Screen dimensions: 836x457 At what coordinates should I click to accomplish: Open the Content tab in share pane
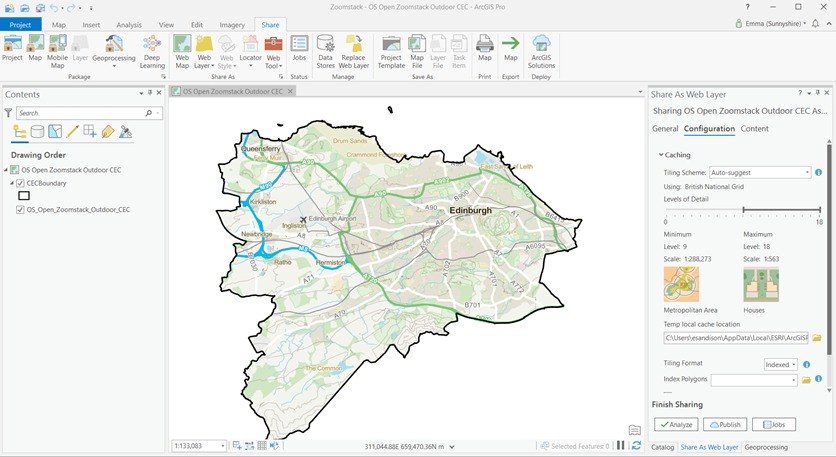(754, 129)
